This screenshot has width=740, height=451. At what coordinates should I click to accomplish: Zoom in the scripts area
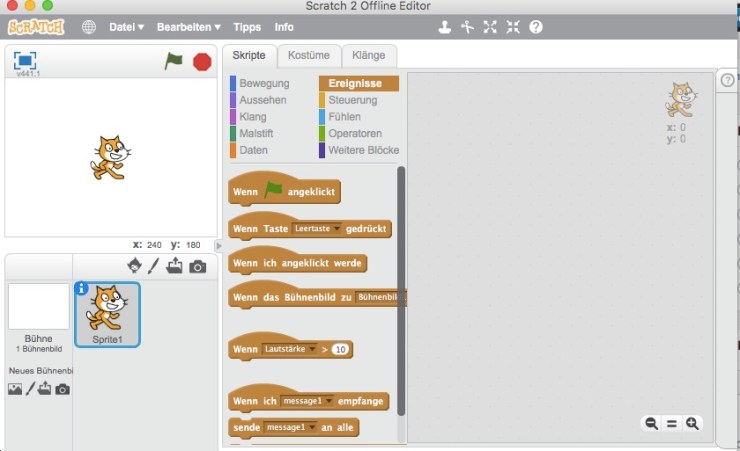692,424
